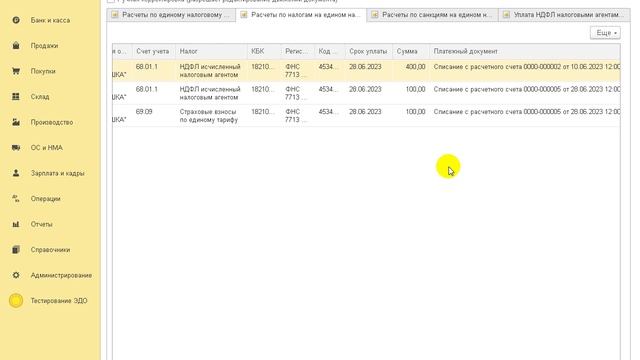Click Склад in the sidebar
This screenshot has height=360, width=640.
40,97
